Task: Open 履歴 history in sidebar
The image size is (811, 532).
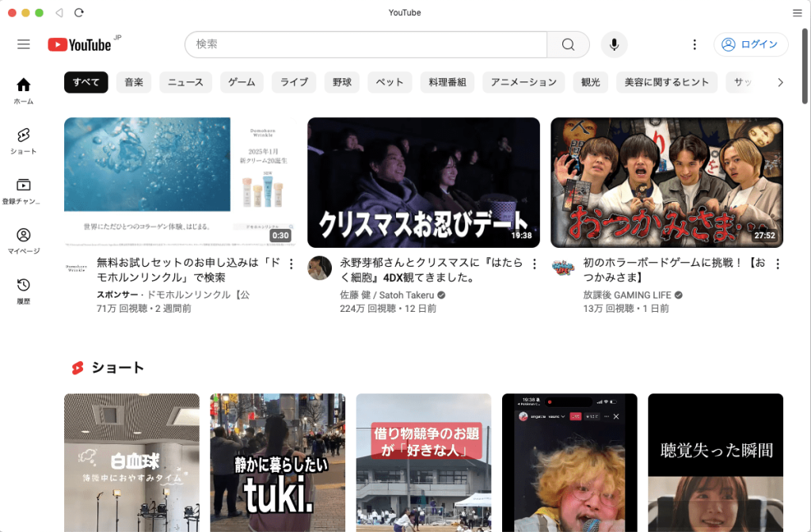Action: (x=24, y=291)
